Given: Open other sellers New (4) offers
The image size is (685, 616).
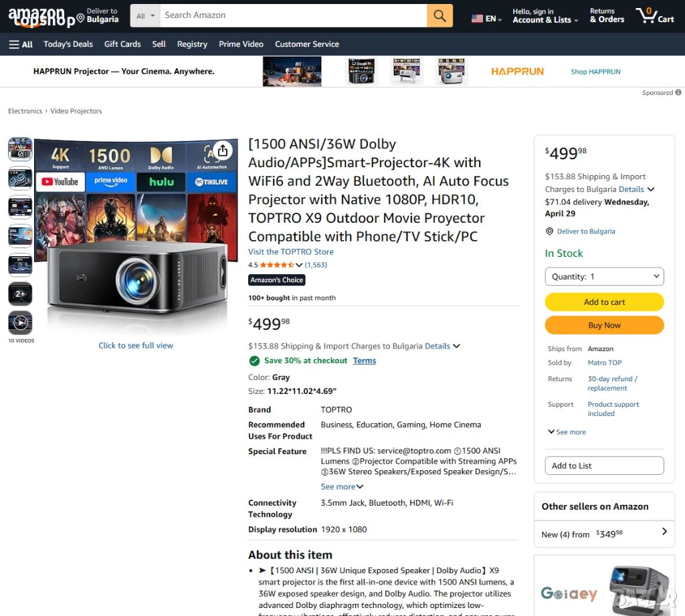Looking at the screenshot, I should [604, 534].
